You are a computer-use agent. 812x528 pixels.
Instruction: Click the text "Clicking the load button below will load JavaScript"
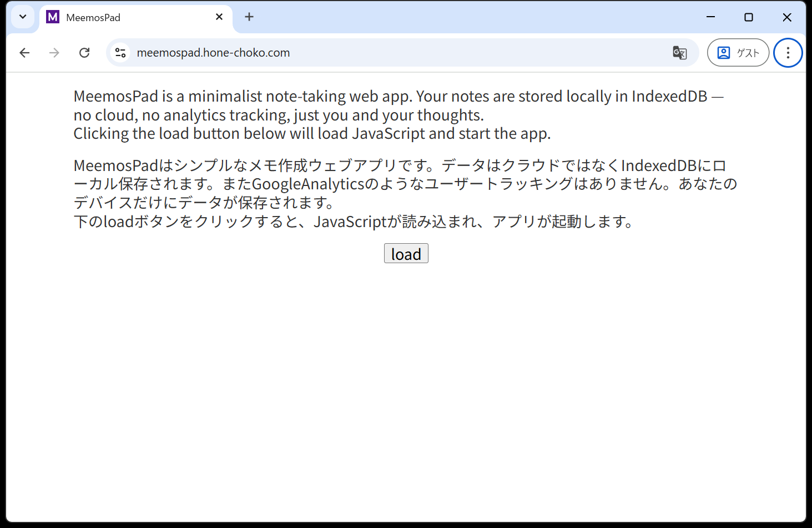tap(249, 133)
